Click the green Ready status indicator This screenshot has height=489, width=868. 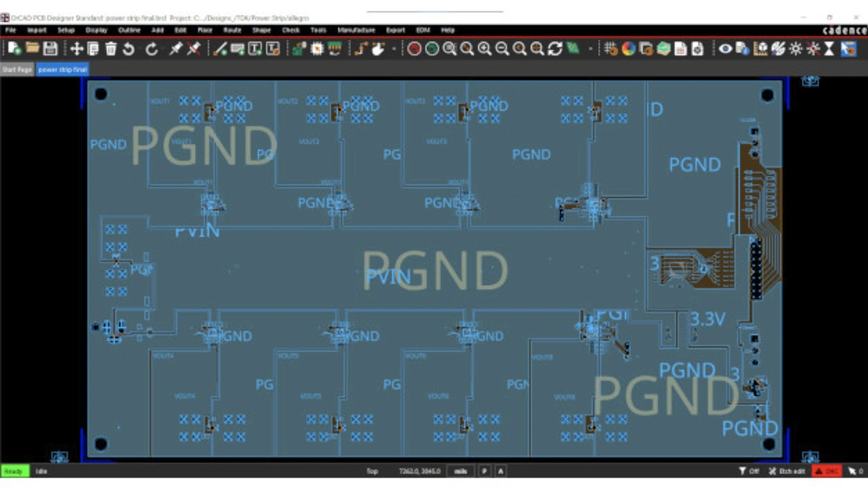[x=14, y=471]
